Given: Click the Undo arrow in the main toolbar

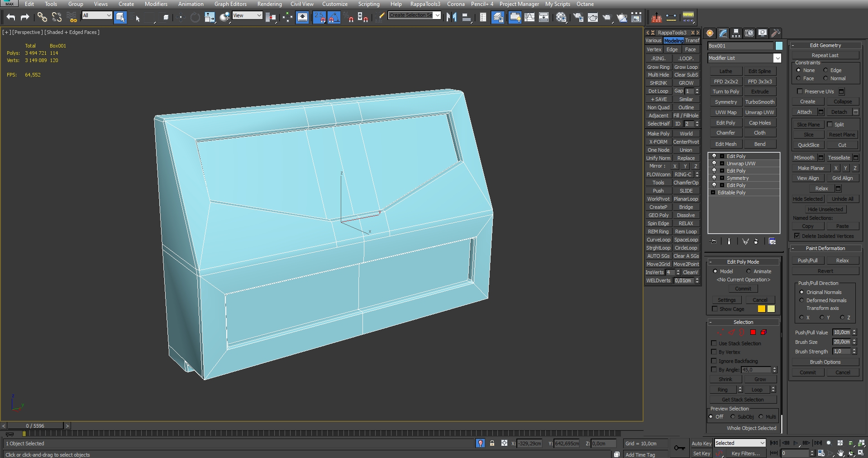Looking at the screenshot, I should pos(11,17).
